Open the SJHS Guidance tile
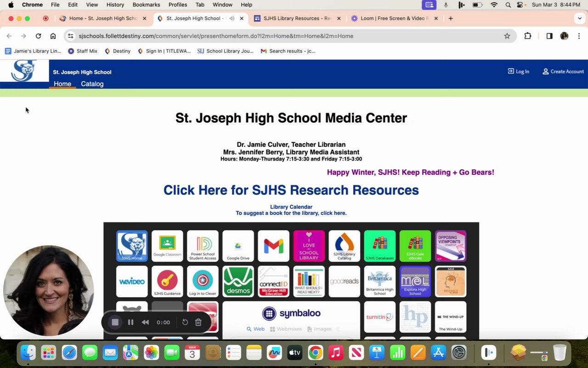Viewport: 588px width, 368px height. tap(167, 282)
